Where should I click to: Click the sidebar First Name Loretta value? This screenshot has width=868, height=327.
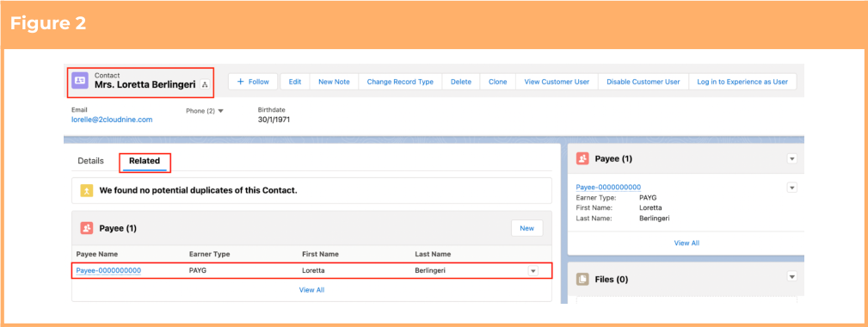650,208
